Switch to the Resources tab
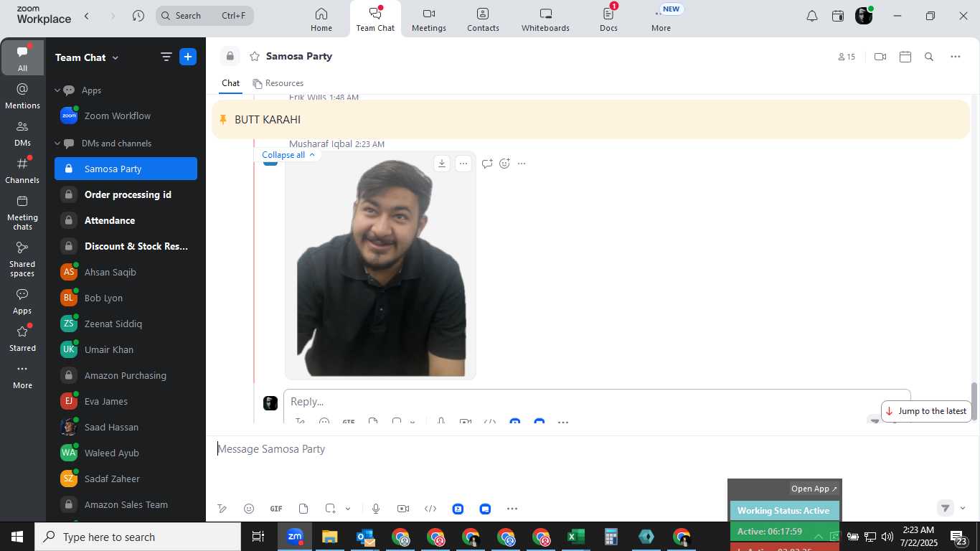The height and width of the screenshot is (551, 980). click(x=278, y=83)
